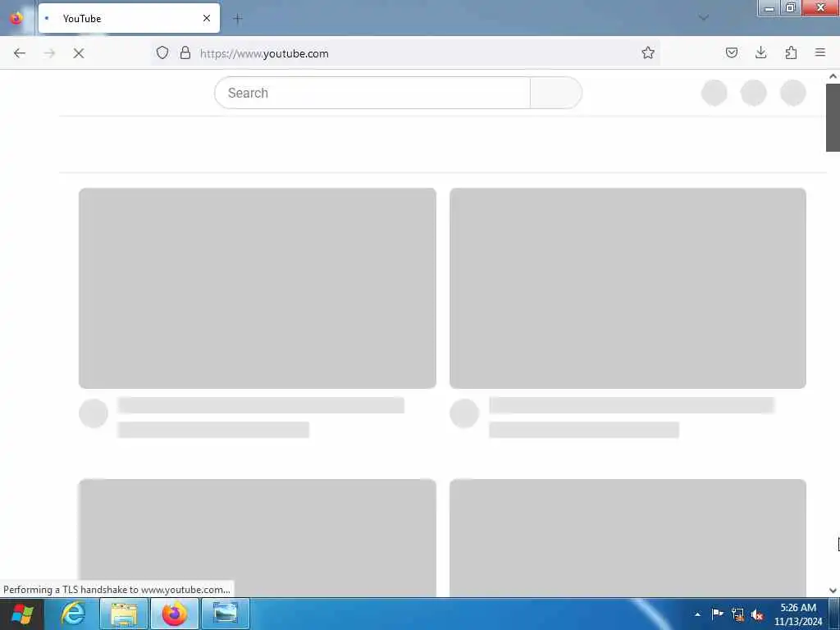Screen dimensions: 840x630
Task: Go back using the browser back arrow
Action: (20, 53)
